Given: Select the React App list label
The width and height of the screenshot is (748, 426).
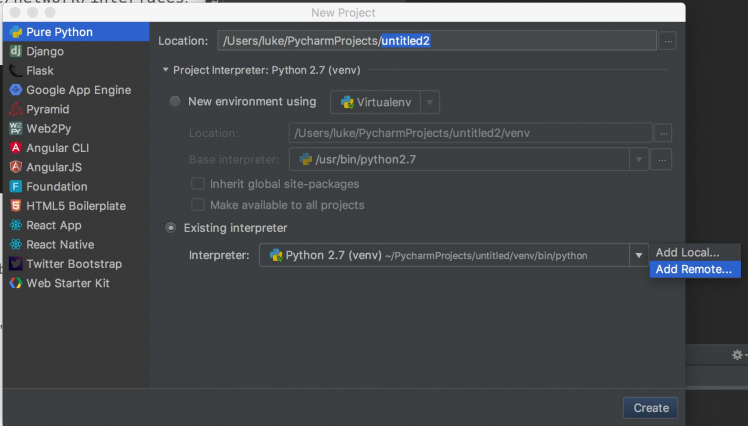Looking at the screenshot, I should pos(54,225).
